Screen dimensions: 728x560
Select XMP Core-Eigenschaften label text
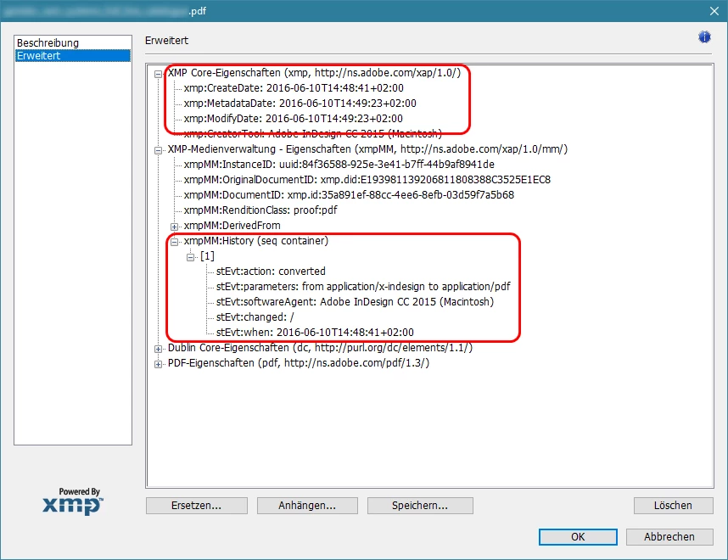[314, 73]
